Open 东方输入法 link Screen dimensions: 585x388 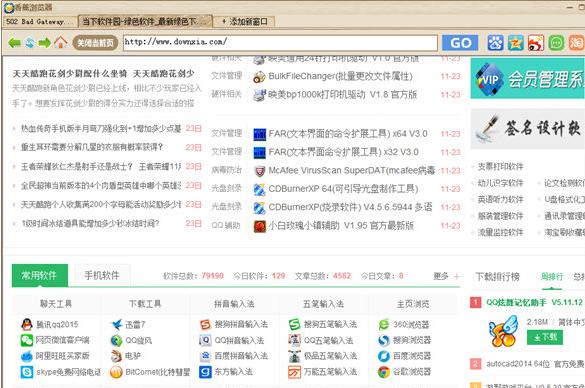click(233, 372)
